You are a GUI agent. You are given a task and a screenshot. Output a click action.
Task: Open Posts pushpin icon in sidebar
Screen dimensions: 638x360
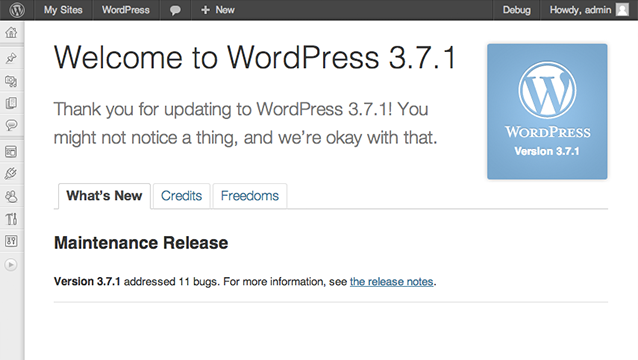point(11,59)
